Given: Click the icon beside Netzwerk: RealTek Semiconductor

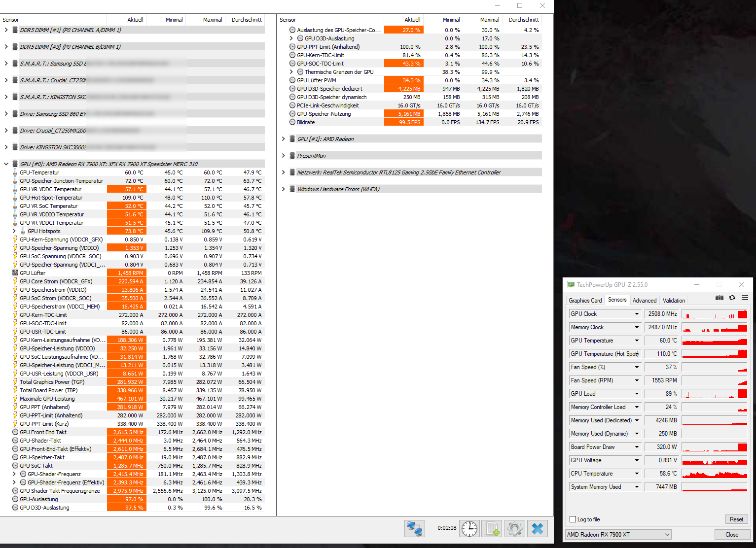Looking at the screenshot, I should (292, 172).
